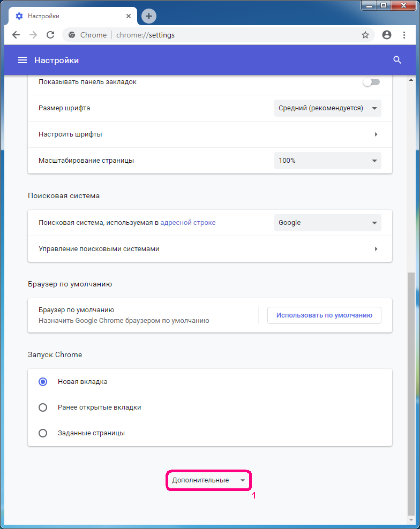Screen dimensions: 420x529
Task: Open the user profile avatar icon
Action: [x=387, y=35]
